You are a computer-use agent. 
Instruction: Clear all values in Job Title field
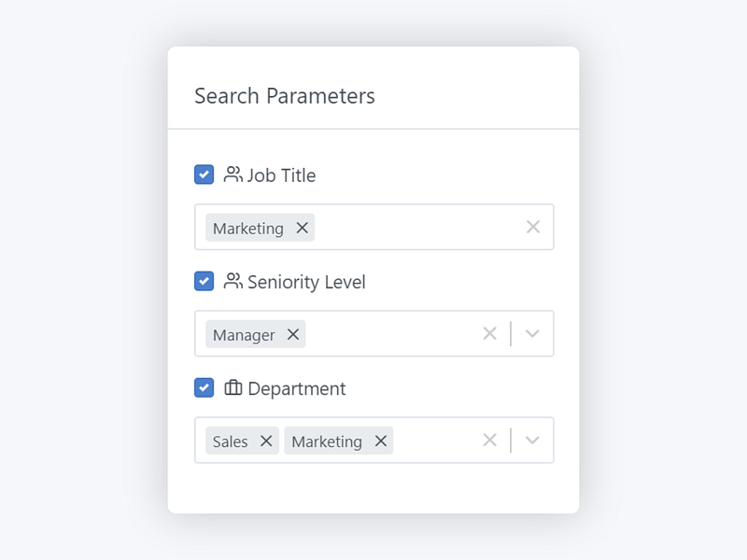pyautogui.click(x=533, y=227)
